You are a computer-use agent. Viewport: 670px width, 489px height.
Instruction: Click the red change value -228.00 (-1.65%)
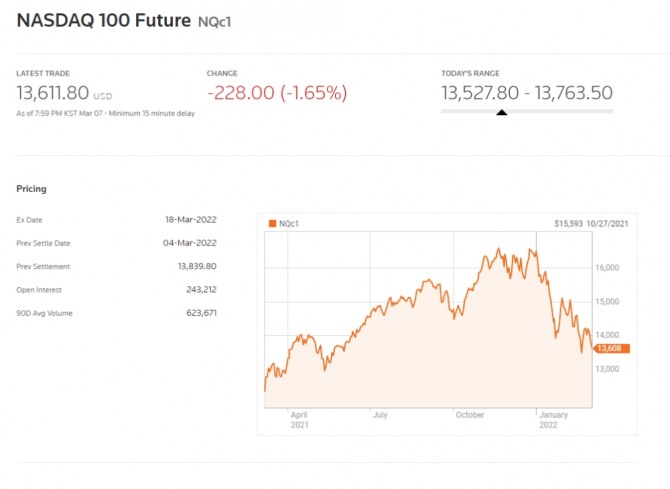click(277, 93)
